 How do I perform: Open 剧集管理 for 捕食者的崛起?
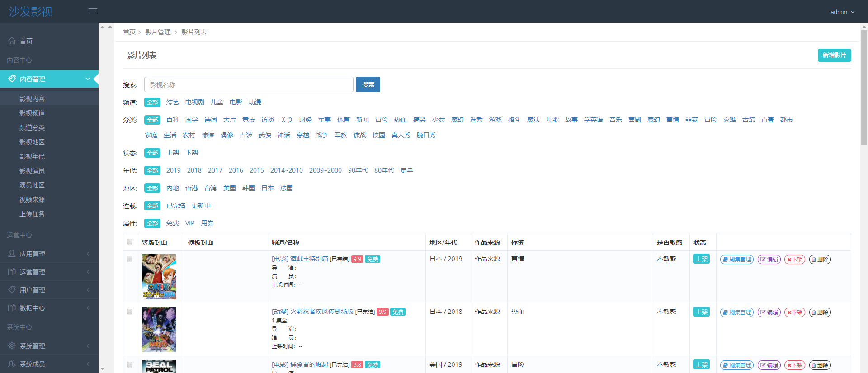(737, 365)
